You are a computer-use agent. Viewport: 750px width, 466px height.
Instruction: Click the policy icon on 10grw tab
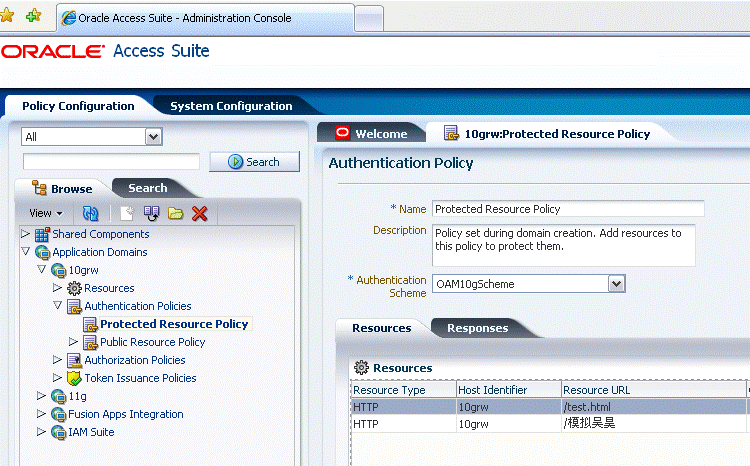(x=451, y=133)
